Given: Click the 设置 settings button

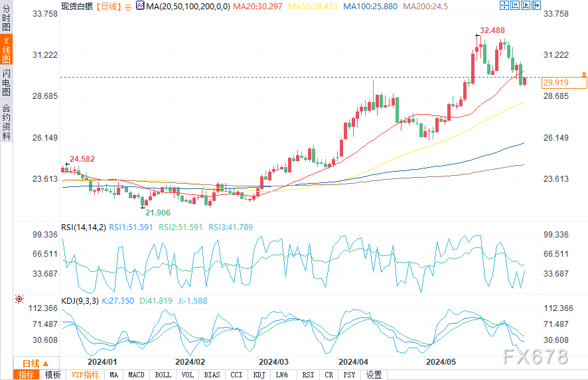Looking at the screenshot, I should 374,375.
